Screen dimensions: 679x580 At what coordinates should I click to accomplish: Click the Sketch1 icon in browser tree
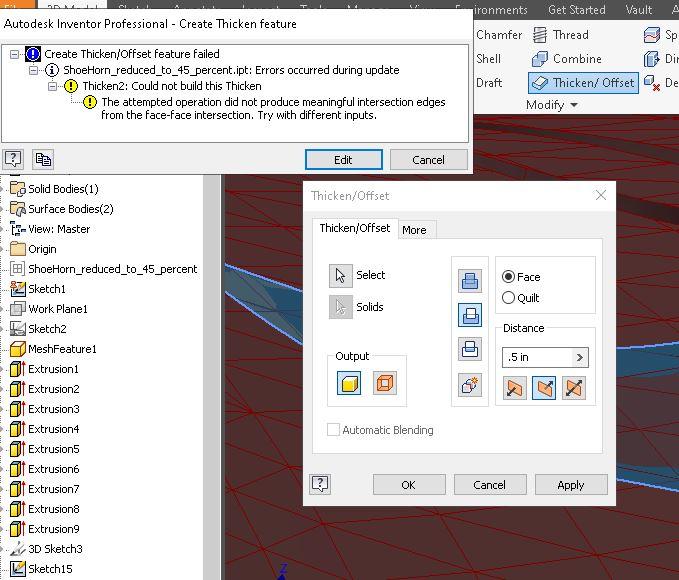[x=17, y=289]
